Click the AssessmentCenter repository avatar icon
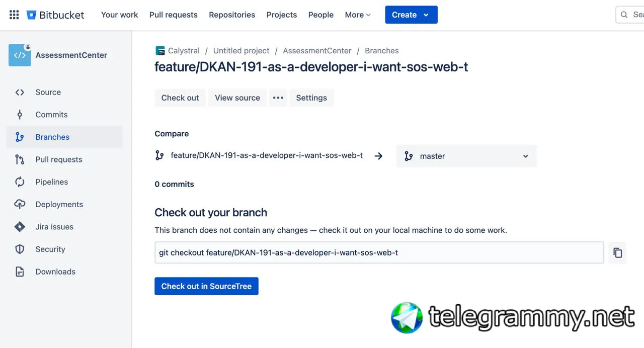This screenshot has width=644, height=348. [x=20, y=55]
